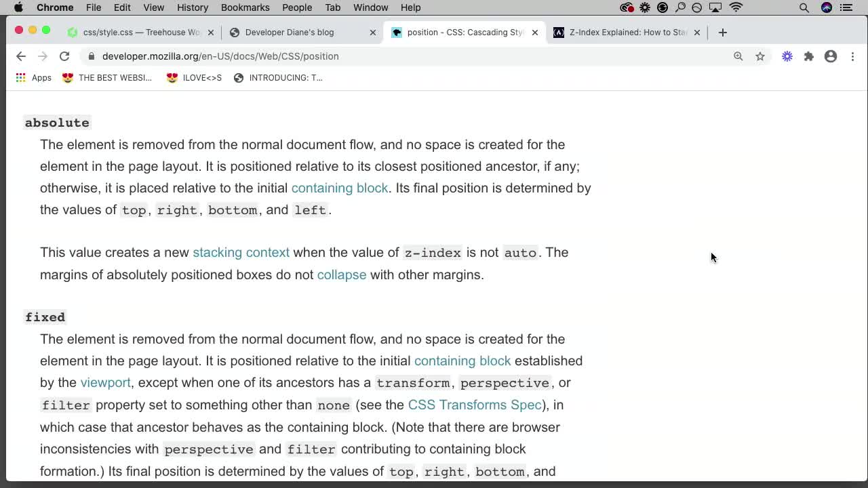Bookmark this page with the star icon

(x=760, y=56)
